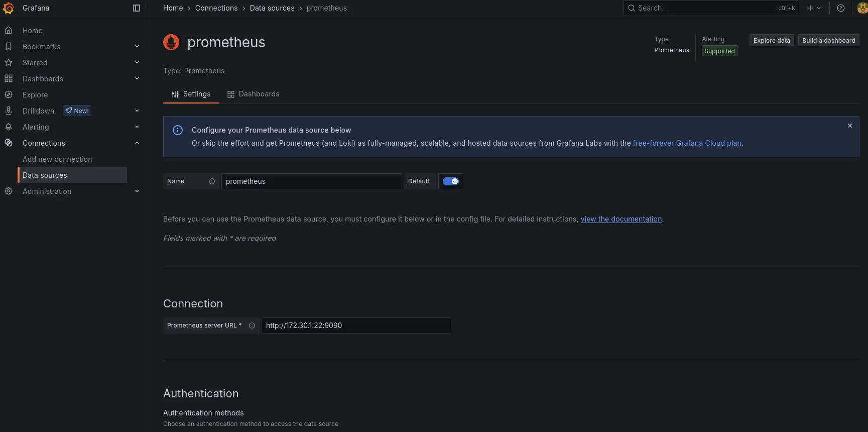Click the Home breadcrumb link
This screenshot has width=868, height=432.
pyautogui.click(x=173, y=8)
